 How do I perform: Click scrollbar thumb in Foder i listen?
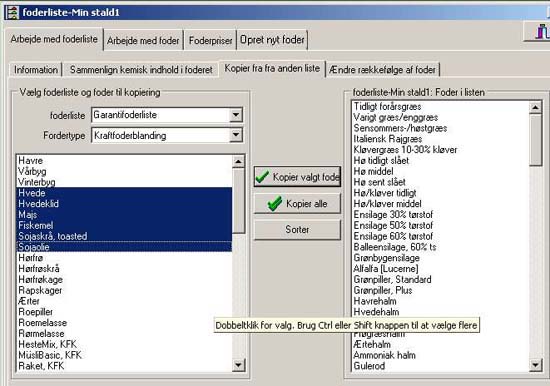pos(536,140)
